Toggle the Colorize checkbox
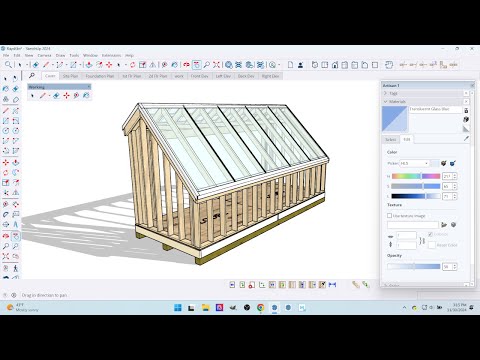 coord(430,234)
